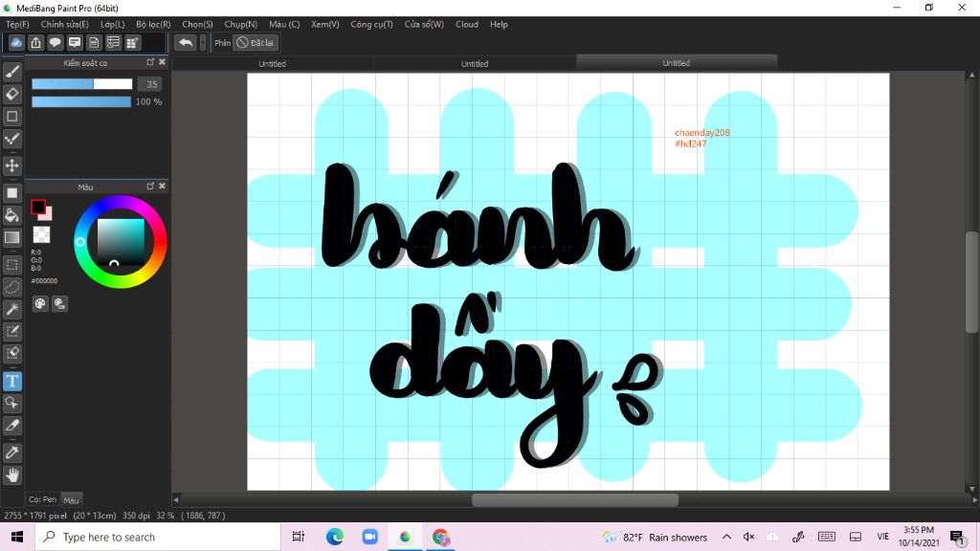Select the Move tool
Screen dimensions: 980x551
click(x=11, y=165)
